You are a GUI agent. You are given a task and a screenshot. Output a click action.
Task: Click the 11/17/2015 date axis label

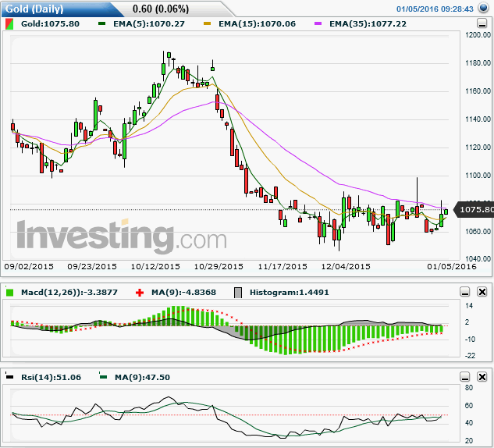pyautogui.click(x=283, y=266)
